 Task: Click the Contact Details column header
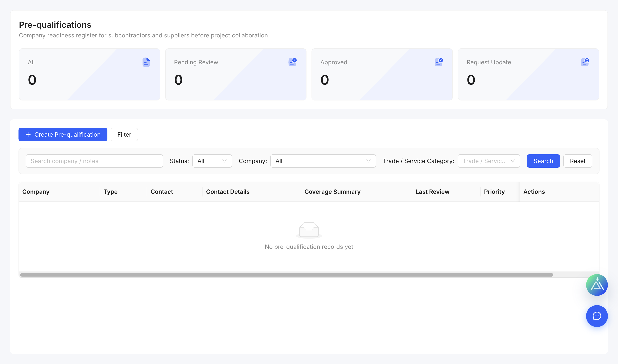252,192
